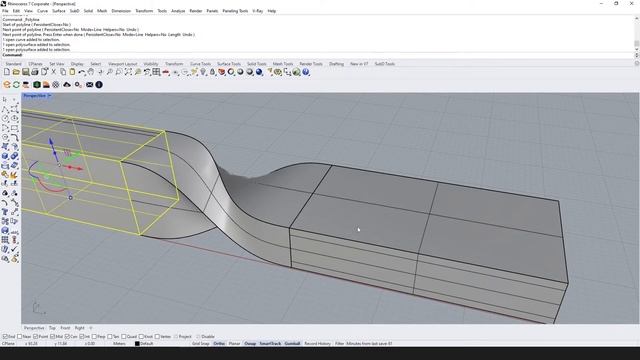Select the Polyline tool in left sidebar
The height and width of the screenshot is (360, 640).
pyautogui.click(x=5, y=109)
